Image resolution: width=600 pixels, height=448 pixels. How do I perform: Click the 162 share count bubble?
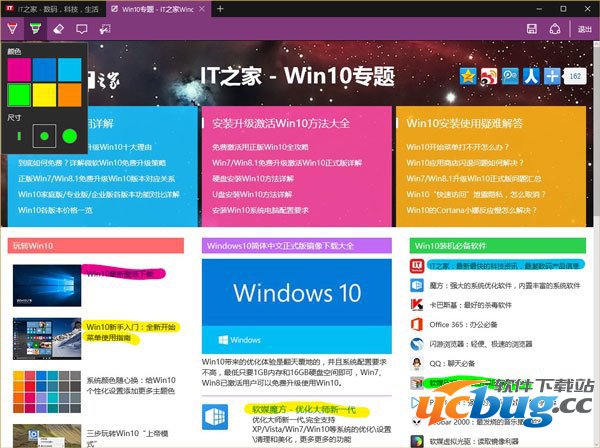click(x=575, y=76)
